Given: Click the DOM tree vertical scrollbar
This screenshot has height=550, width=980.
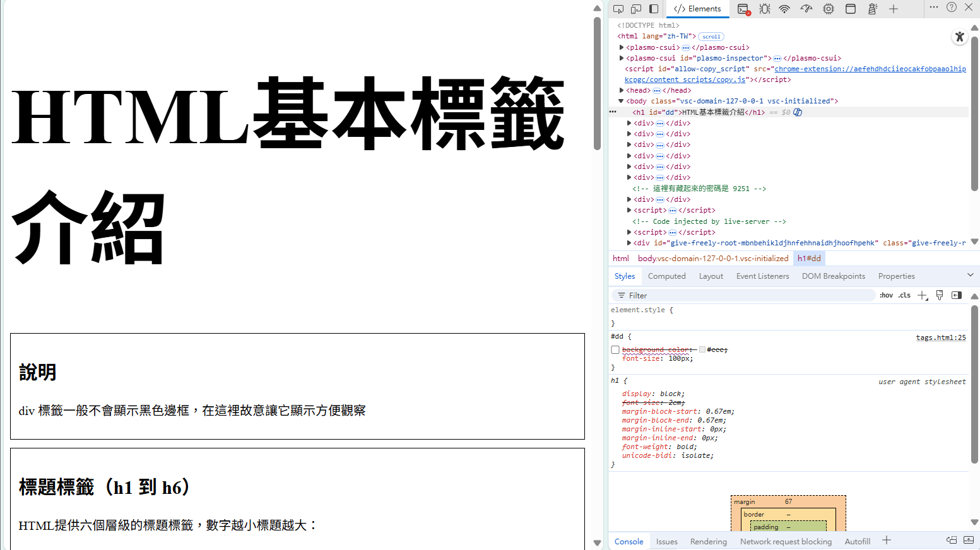Looking at the screenshot, I should [x=974, y=112].
